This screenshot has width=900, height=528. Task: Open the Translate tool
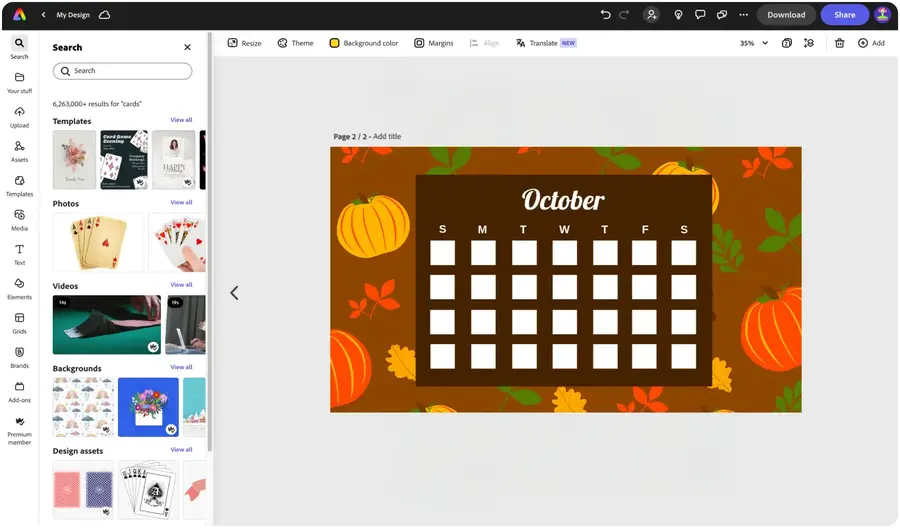(x=546, y=43)
